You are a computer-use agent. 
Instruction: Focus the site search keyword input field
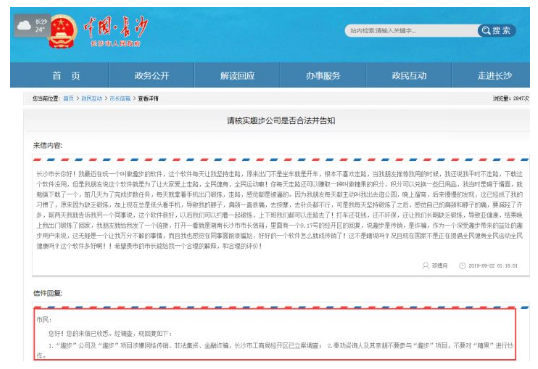click(x=411, y=31)
